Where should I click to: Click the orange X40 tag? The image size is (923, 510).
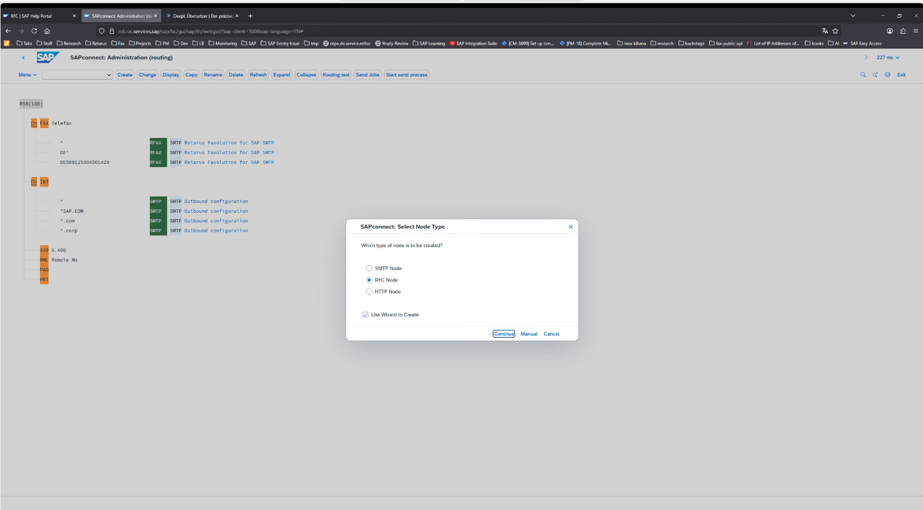44,250
